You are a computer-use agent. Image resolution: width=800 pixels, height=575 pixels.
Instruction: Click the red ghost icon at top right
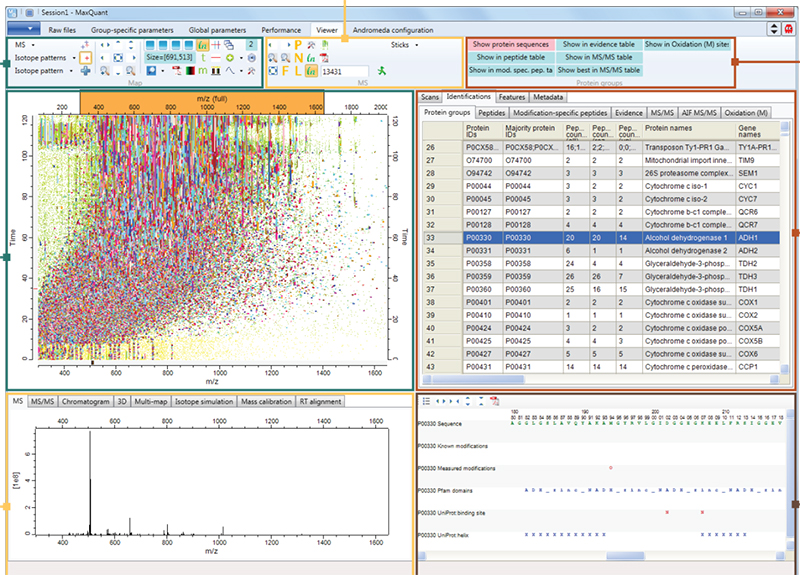(x=789, y=30)
